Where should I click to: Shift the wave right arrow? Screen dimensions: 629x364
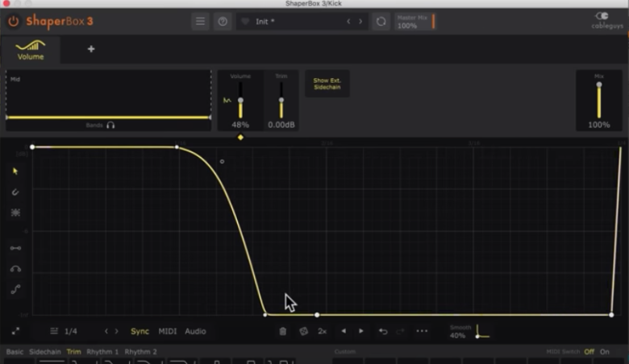tap(361, 331)
